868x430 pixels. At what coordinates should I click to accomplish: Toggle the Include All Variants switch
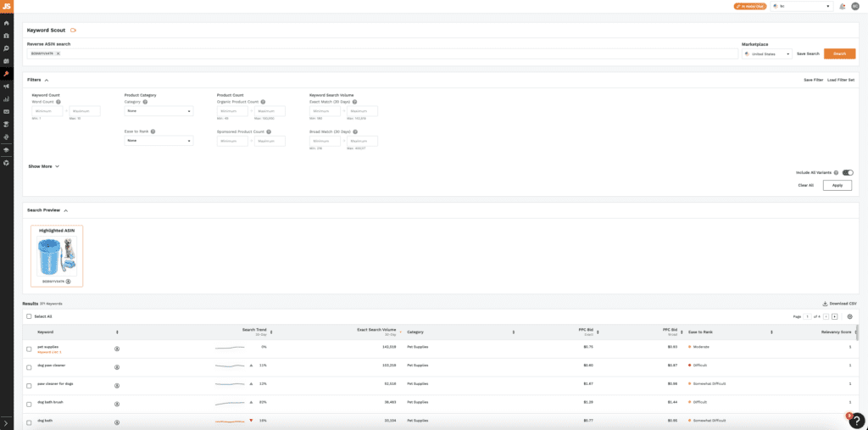pos(847,172)
